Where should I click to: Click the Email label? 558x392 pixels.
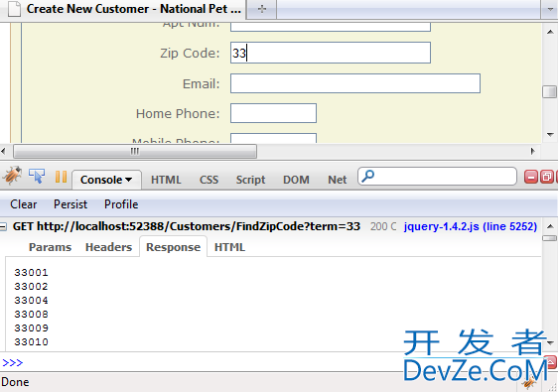coord(202,84)
